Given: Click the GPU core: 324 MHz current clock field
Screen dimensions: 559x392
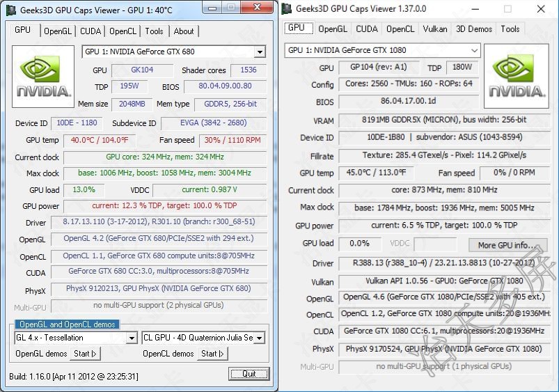Looking at the screenshot, I should (x=165, y=157).
